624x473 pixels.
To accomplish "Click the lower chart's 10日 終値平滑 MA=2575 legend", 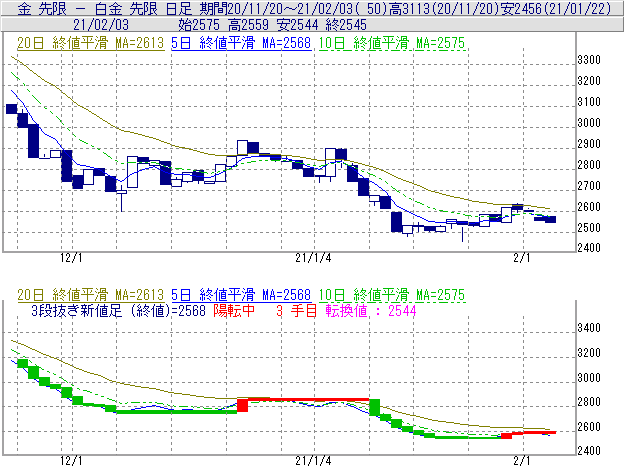I will tap(392, 295).
